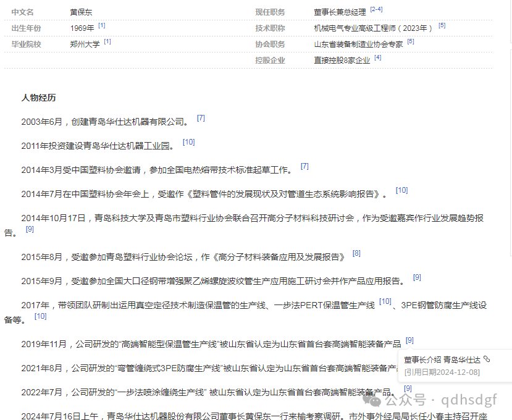Viewport: 512px width, 420px height.
Task: Click the 中文名 field label
Action: [x=22, y=12]
